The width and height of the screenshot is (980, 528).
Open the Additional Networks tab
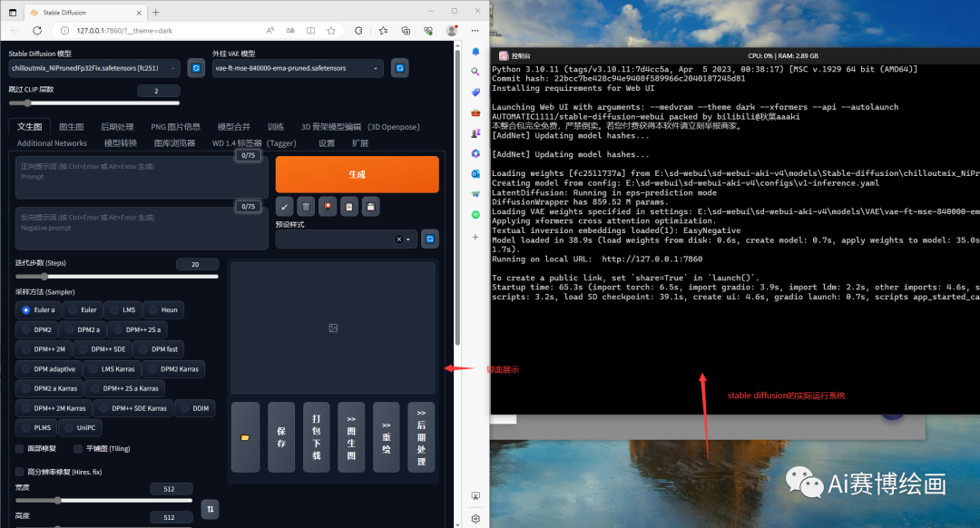pyautogui.click(x=52, y=143)
